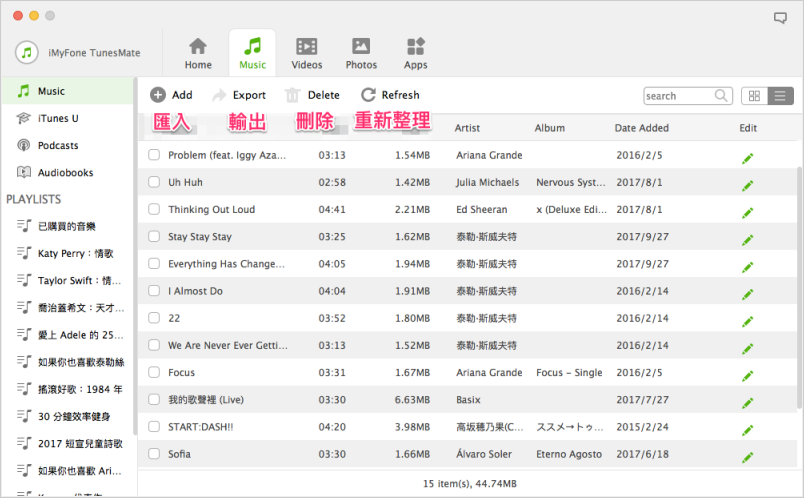Image resolution: width=804 pixels, height=498 pixels.
Task: Open Audiobooks in the sidebar
Action: [x=67, y=173]
